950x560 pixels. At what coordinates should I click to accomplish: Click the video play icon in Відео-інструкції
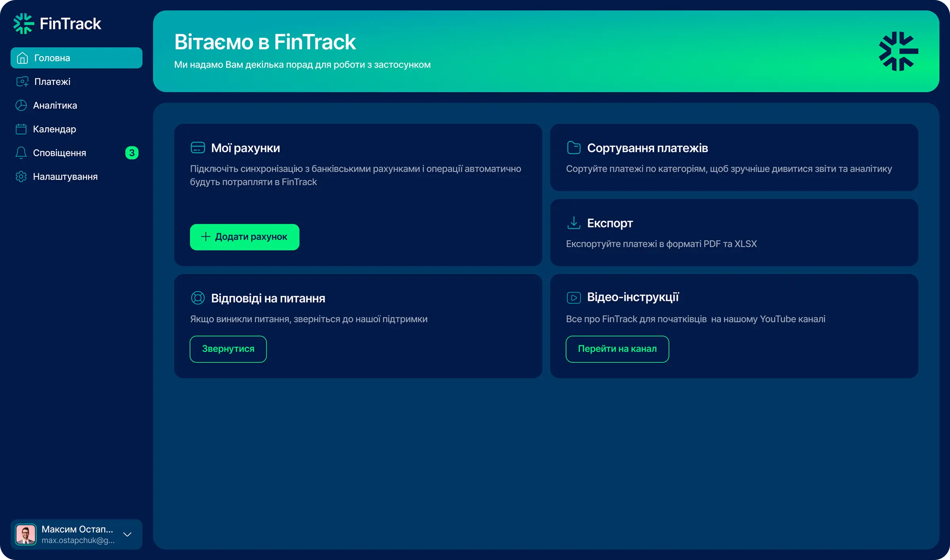point(574,297)
